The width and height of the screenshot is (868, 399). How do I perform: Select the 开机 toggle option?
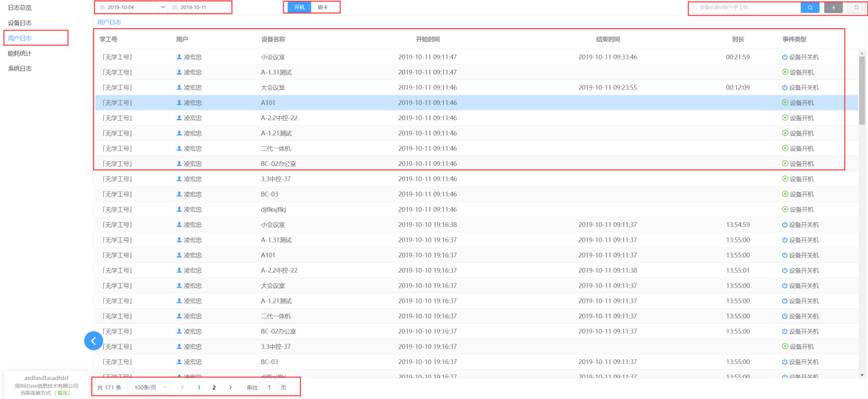(x=299, y=8)
